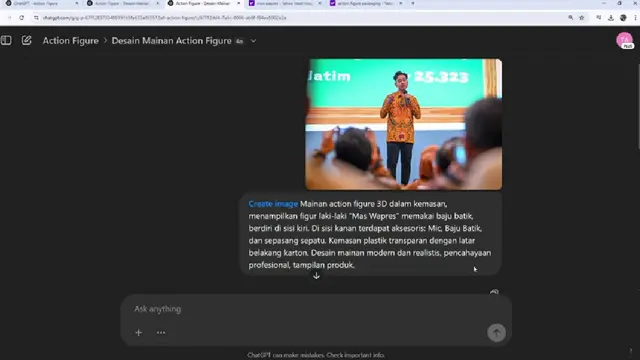Switch to the action figure packaging tab
Image resolution: width=640 pixels, height=360 pixels.
365,4
